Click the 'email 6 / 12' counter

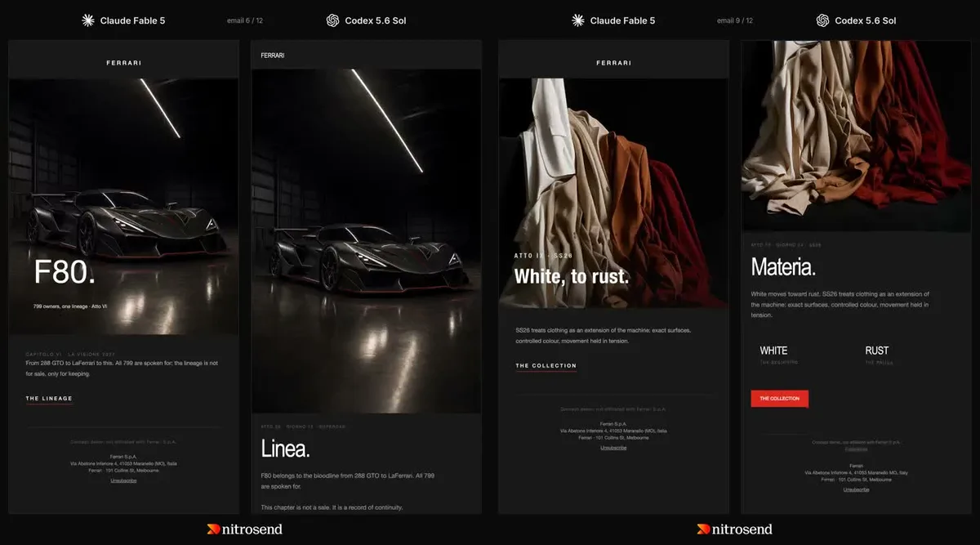(x=245, y=20)
